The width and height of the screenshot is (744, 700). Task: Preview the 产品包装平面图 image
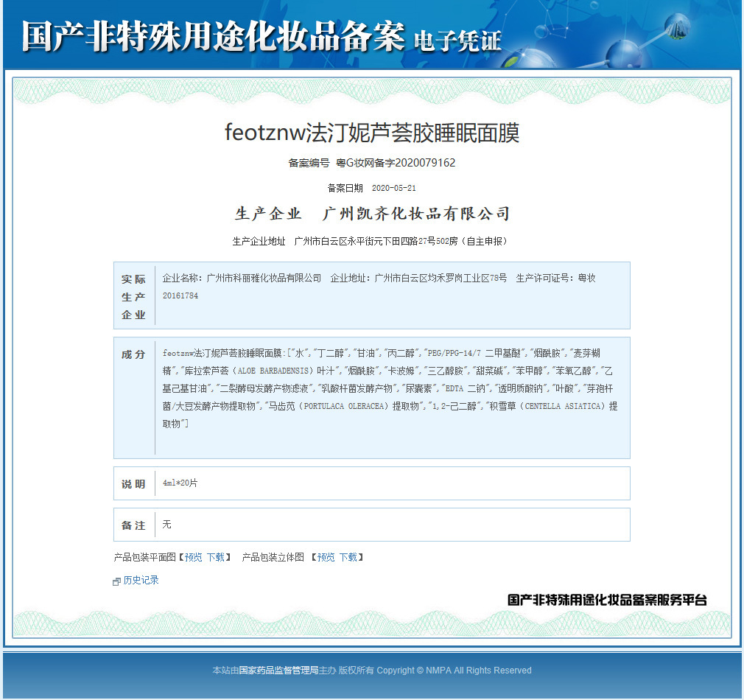point(193,557)
